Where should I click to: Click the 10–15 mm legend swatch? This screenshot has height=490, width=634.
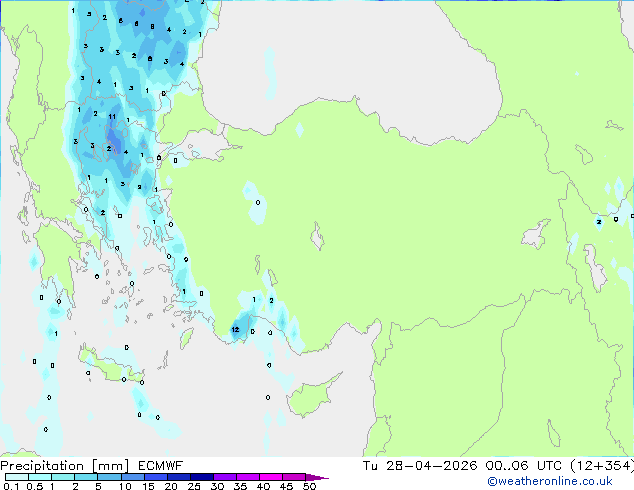[132, 477]
